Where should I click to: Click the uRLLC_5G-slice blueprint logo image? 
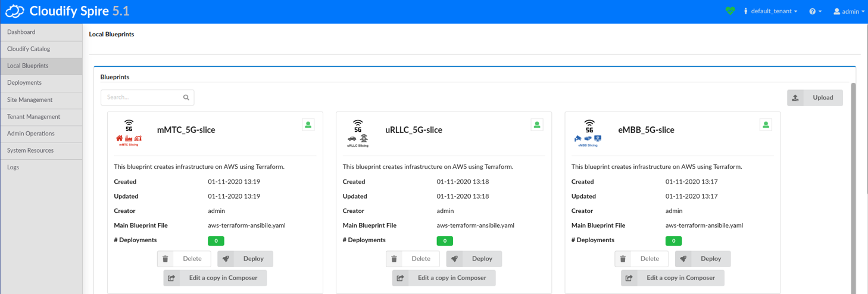pos(358,133)
